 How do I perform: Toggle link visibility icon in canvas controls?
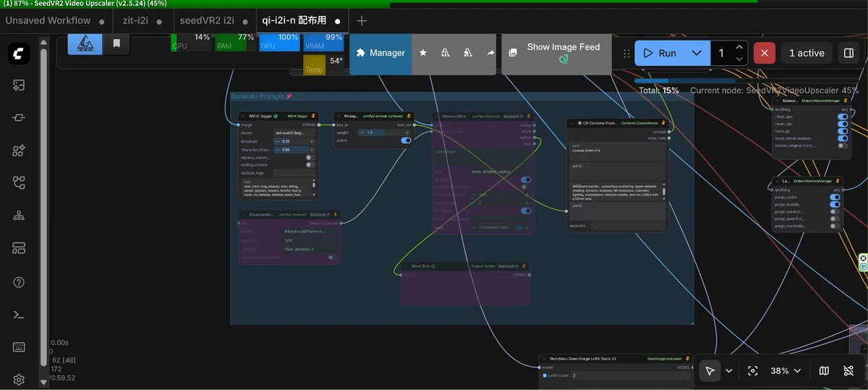849,370
